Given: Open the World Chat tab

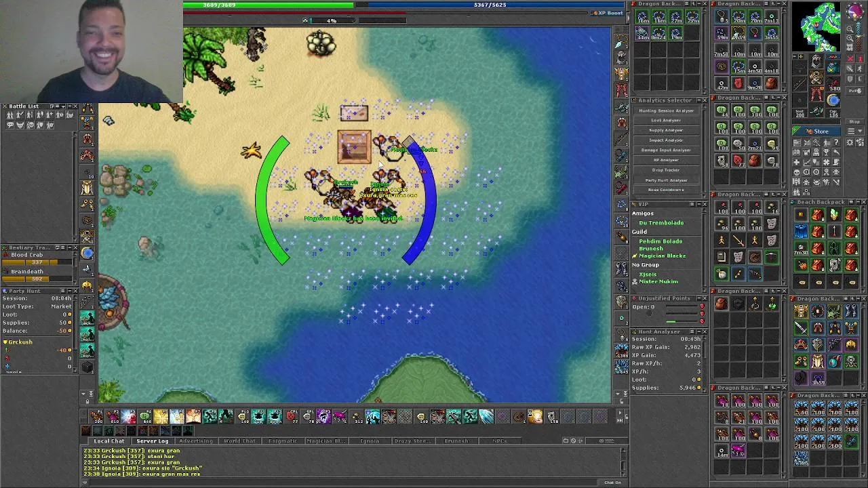Looking at the screenshot, I should click(239, 441).
